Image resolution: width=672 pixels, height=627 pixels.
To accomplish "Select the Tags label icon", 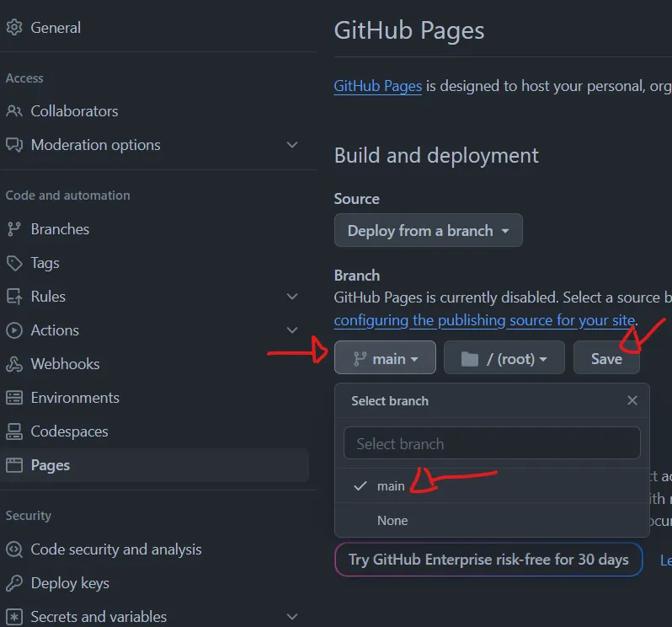I will [14, 263].
